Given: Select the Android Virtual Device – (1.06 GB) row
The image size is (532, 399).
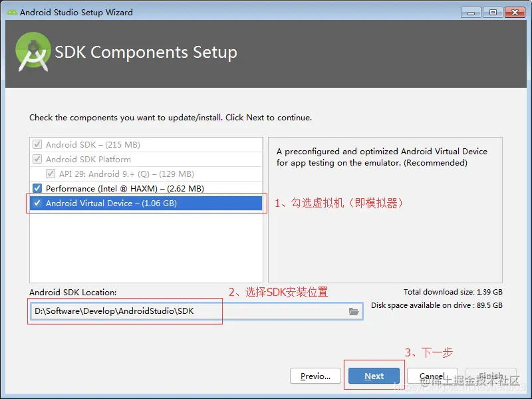Looking at the screenshot, I should pos(146,203).
